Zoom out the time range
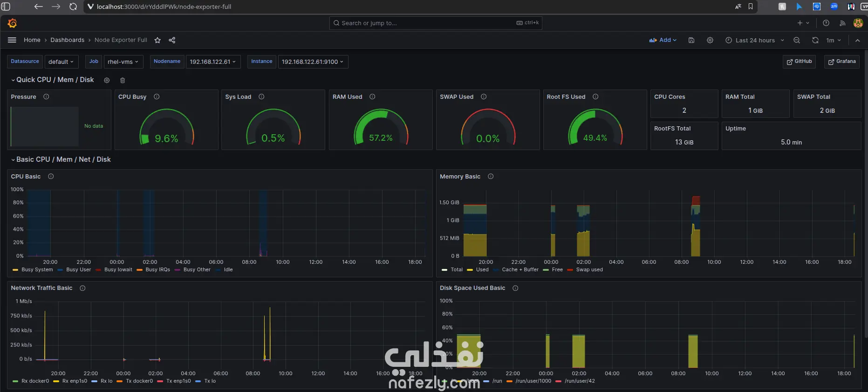Screen dimensions: 868x392 point(797,40)
